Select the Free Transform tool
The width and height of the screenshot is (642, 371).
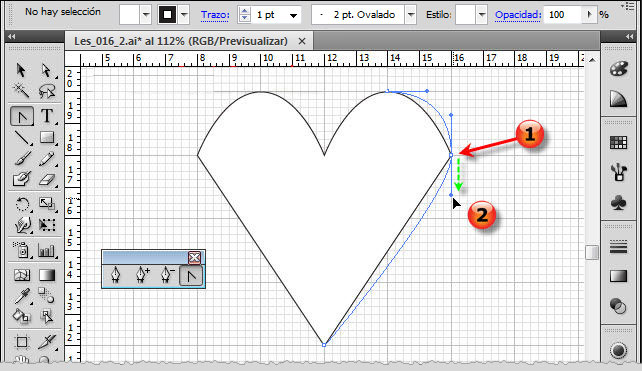[47, 225]
